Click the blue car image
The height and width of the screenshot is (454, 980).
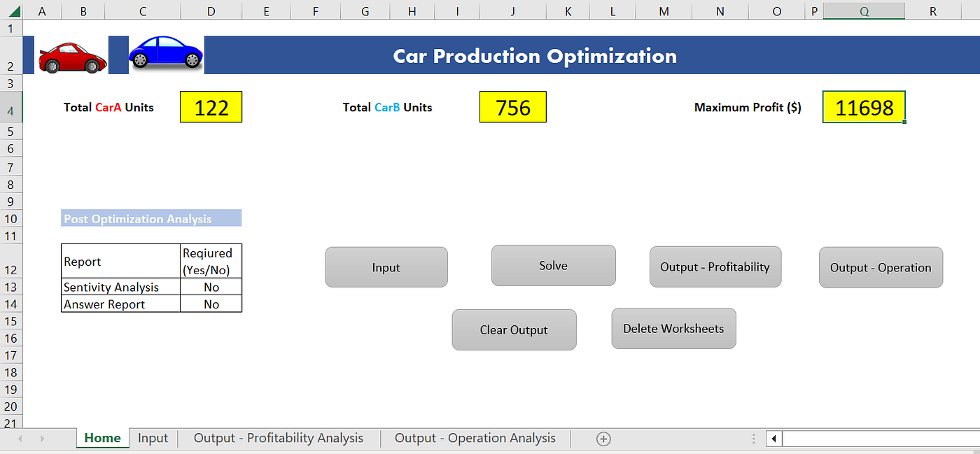[166, 53]
